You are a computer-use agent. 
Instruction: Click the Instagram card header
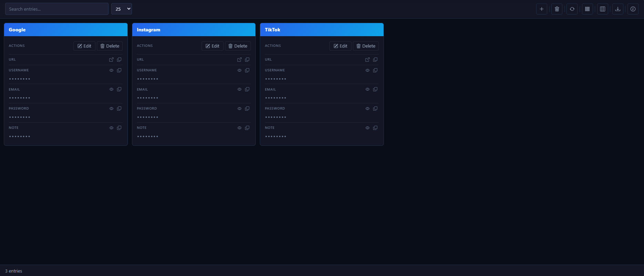pyautogui.click(x=194, y=30)
